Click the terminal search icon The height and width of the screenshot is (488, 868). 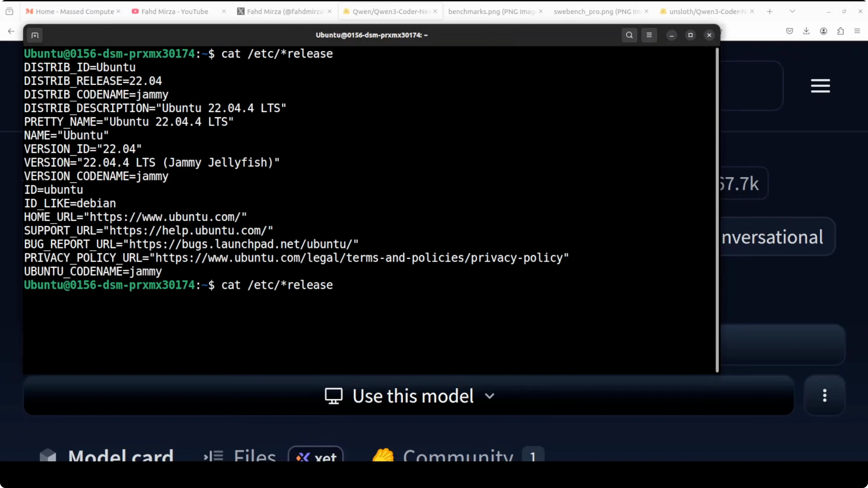(629, 35)
